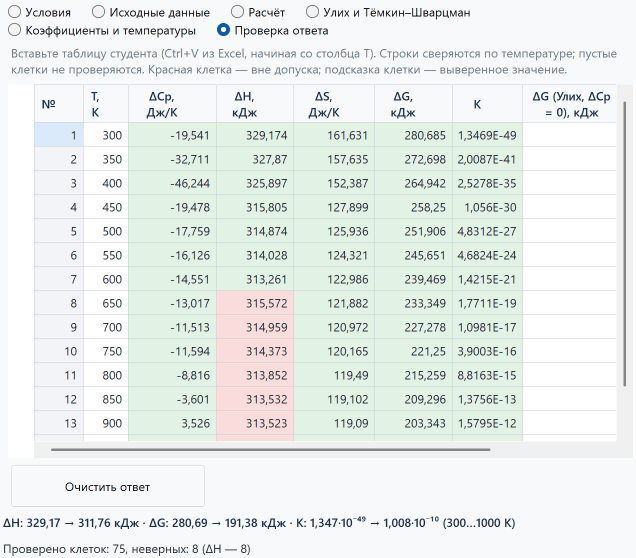This screenshot has height=558, width=636.
Task: Click ΔCp cell -3,601
Action: [172, 399]
